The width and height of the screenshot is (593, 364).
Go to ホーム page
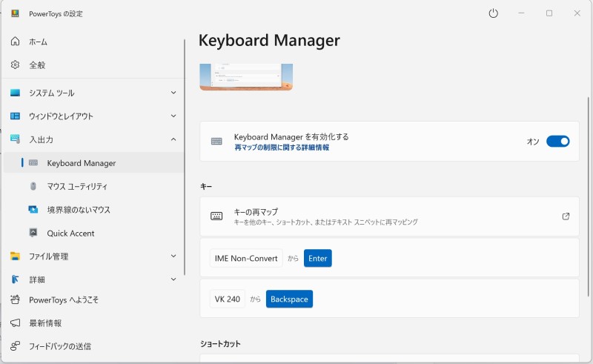(x=93, y=42)
